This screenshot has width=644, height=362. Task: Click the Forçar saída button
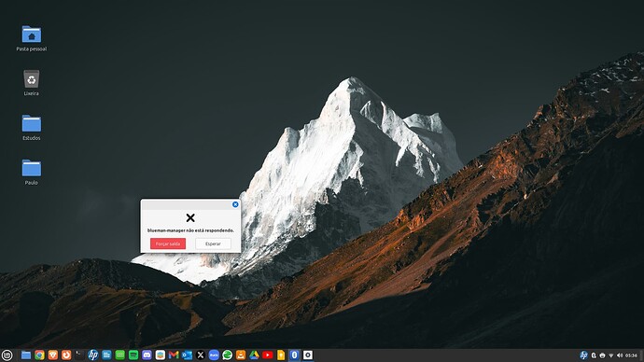pos(168,244)
